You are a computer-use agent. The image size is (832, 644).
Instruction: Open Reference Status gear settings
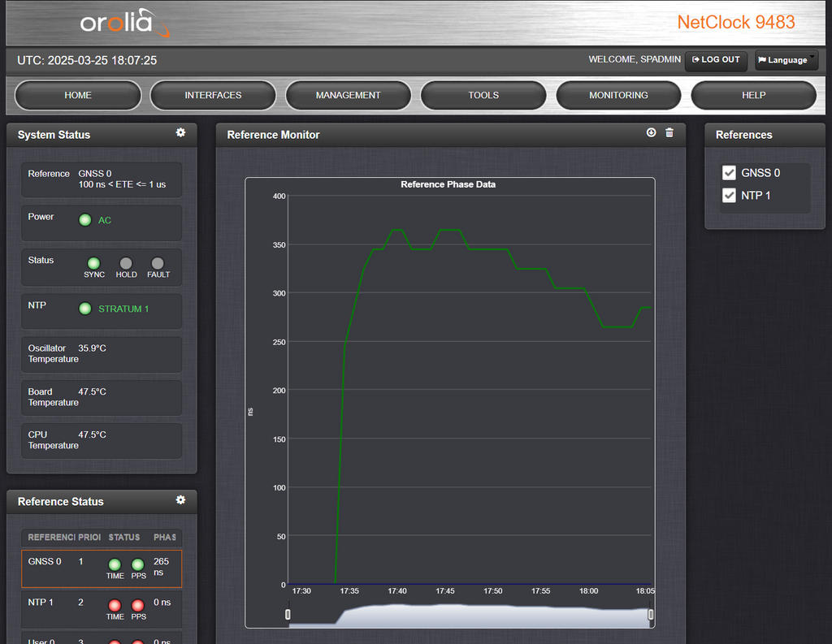180,499
